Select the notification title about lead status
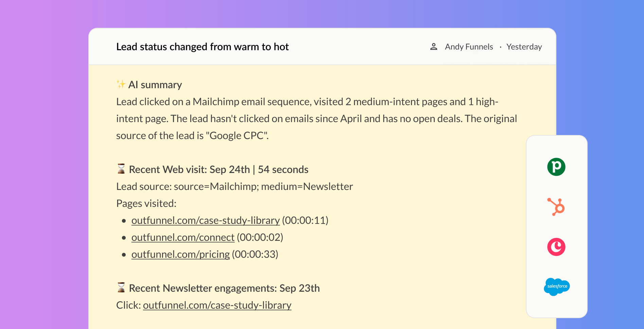Screen dimensions: 644x329 click(x=202, y=46)
